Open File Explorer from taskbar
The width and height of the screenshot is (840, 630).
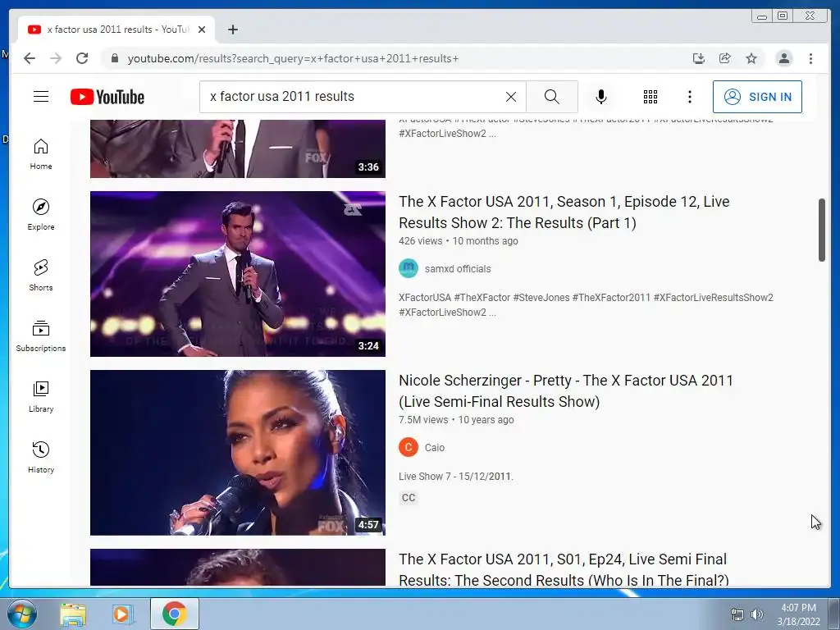coord(73,614)
